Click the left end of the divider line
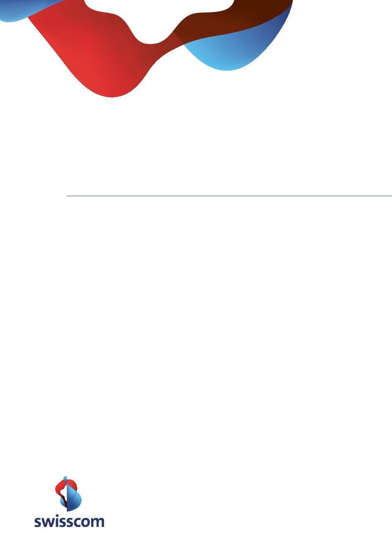The image size is (392, 555). pos(68,196)
